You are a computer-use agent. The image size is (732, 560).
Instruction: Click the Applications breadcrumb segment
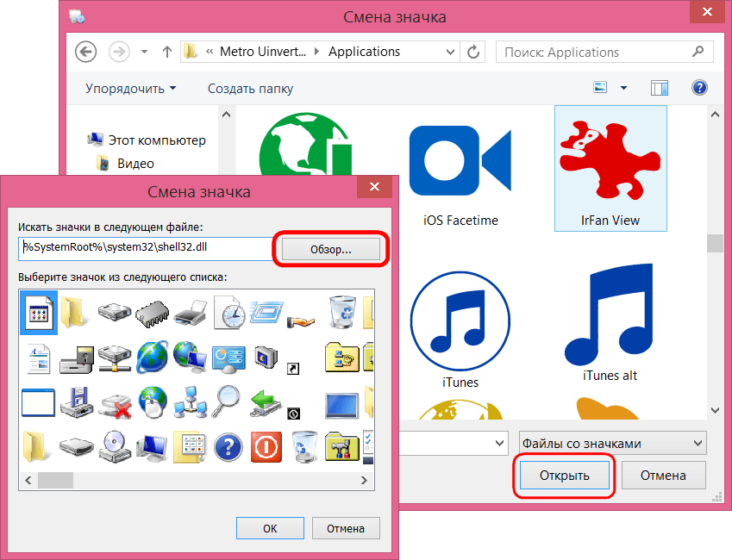tap(364, 52)
